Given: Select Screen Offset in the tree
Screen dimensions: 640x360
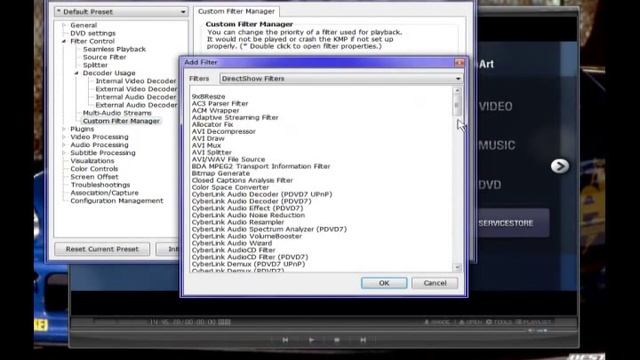Looking at the screenshot, I should coord(94,177).
